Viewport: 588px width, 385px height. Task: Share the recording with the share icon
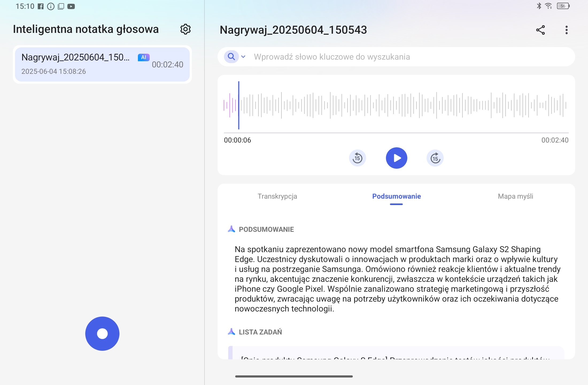coord(540,30)
